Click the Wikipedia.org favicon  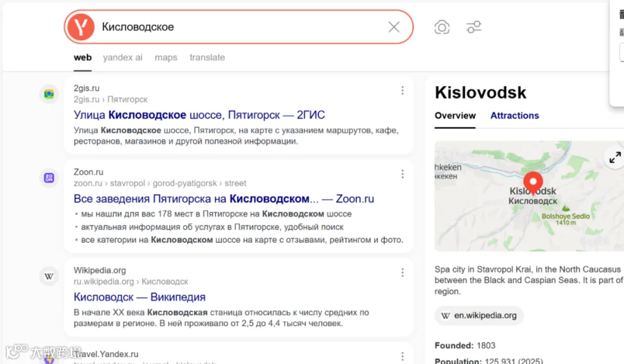pyautogui.click(x=49, y=276)
